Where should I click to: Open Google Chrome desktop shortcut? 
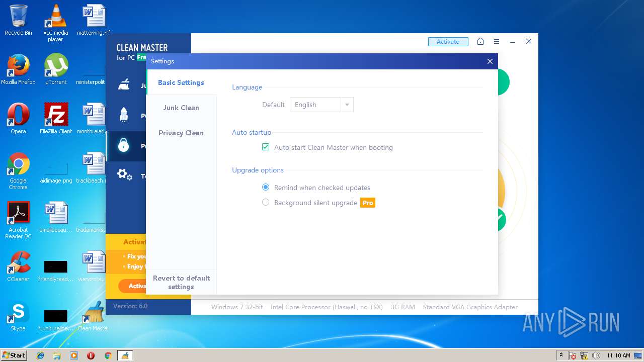pos(18,171)
